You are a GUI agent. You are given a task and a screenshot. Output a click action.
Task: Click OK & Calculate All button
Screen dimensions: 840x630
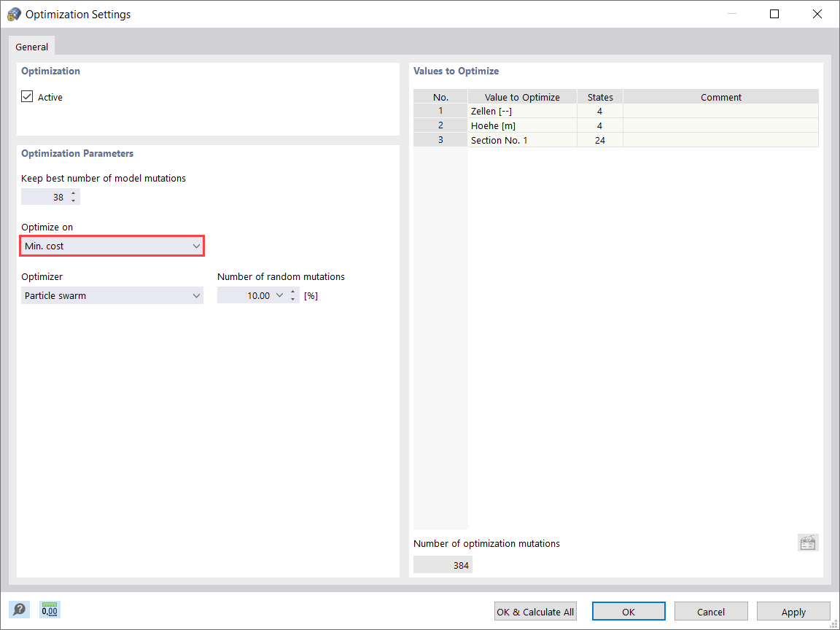coord(535,611)
